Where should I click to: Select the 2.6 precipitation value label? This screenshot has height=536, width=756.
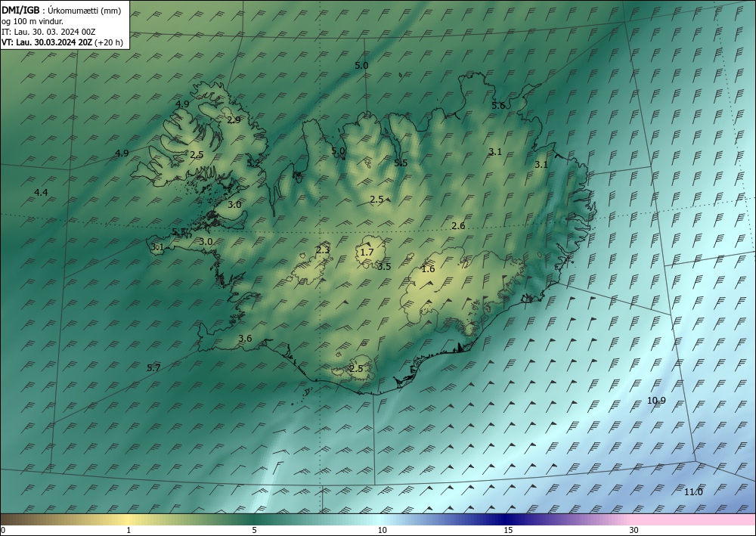click(459, 226)
